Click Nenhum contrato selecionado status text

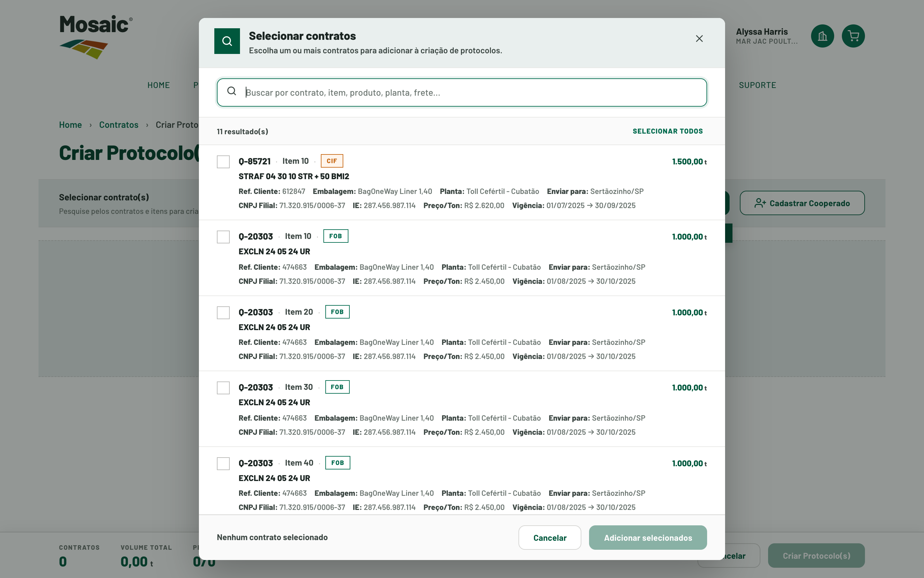(x=272, y=538)
